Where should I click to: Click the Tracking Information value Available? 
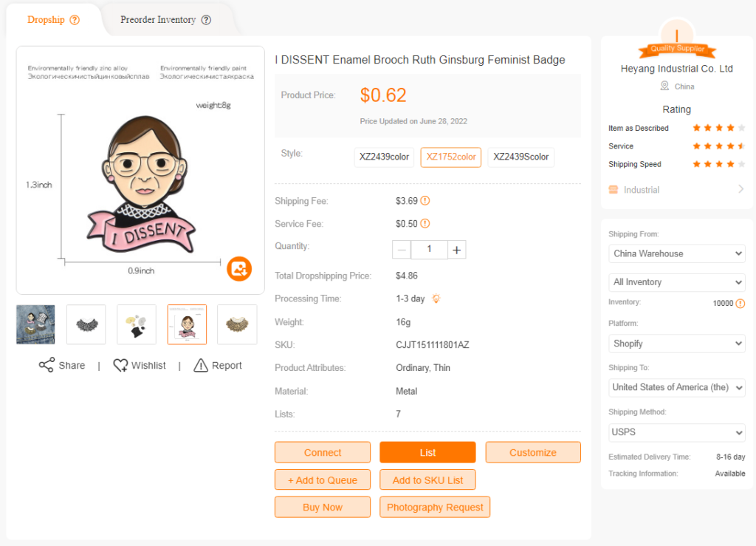coord(730,474)
